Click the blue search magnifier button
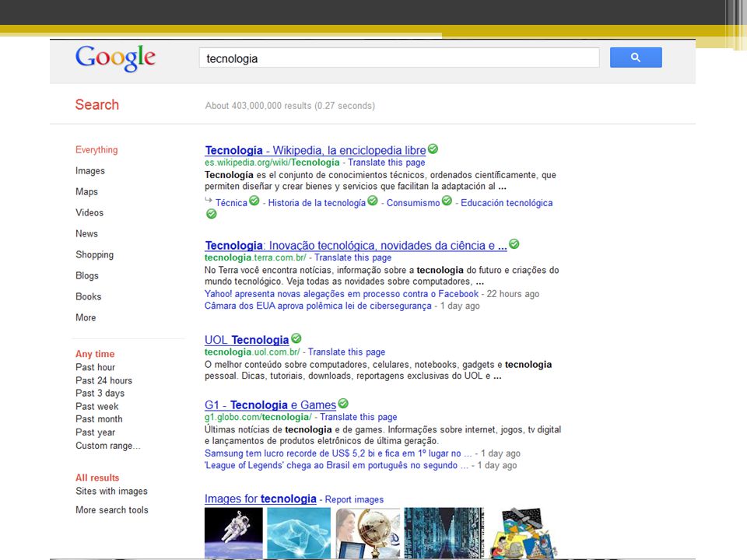 [x=636, y=57]
